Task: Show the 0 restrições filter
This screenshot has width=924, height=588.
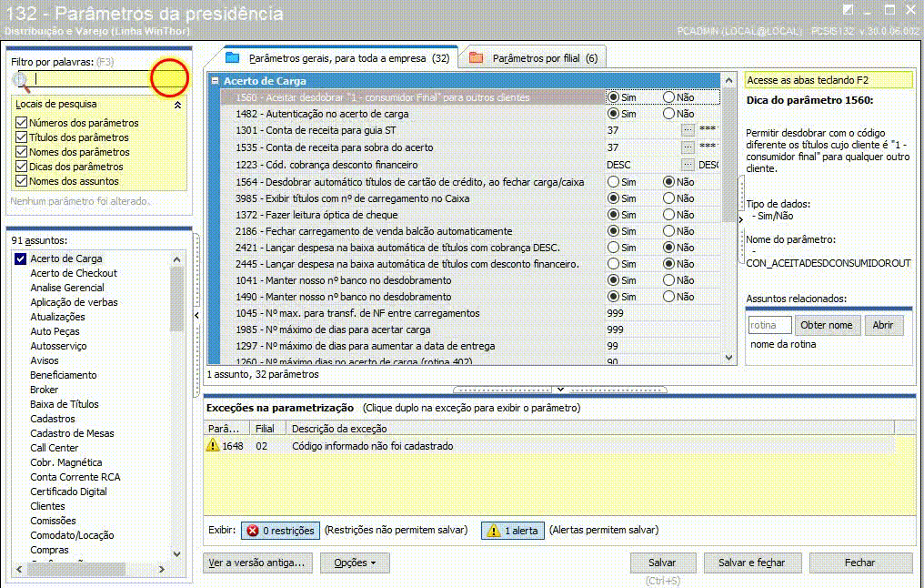Action: click(x=280, y=531)
